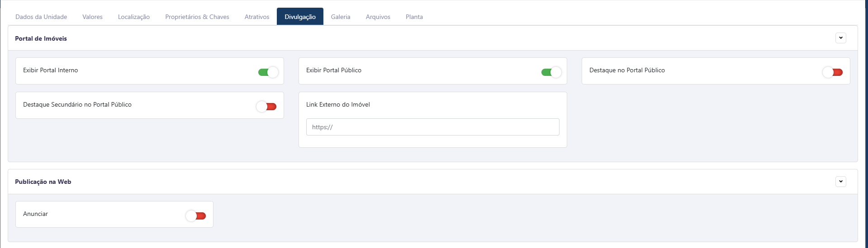Click the active Divulgação tab
The image size is (868, 248).
click(300, 17)
